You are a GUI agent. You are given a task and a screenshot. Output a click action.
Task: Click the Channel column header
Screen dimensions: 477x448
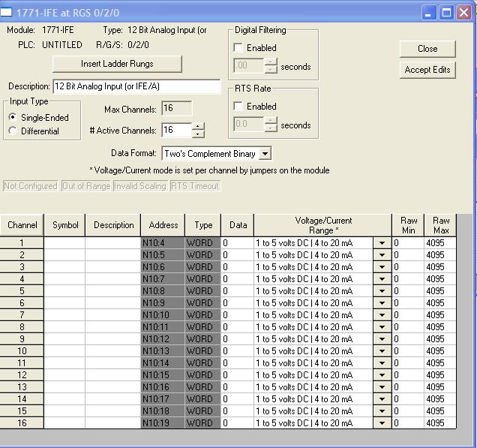click(22, 225)
